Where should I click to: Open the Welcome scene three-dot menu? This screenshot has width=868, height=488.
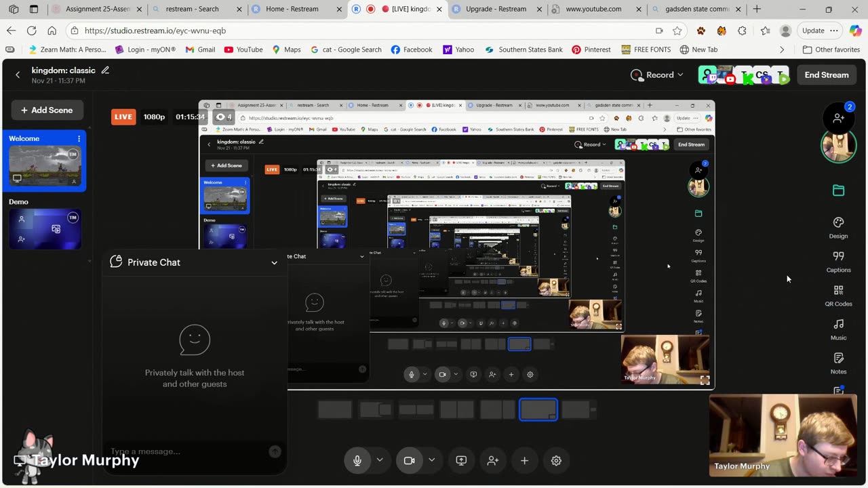pos(79,138)
